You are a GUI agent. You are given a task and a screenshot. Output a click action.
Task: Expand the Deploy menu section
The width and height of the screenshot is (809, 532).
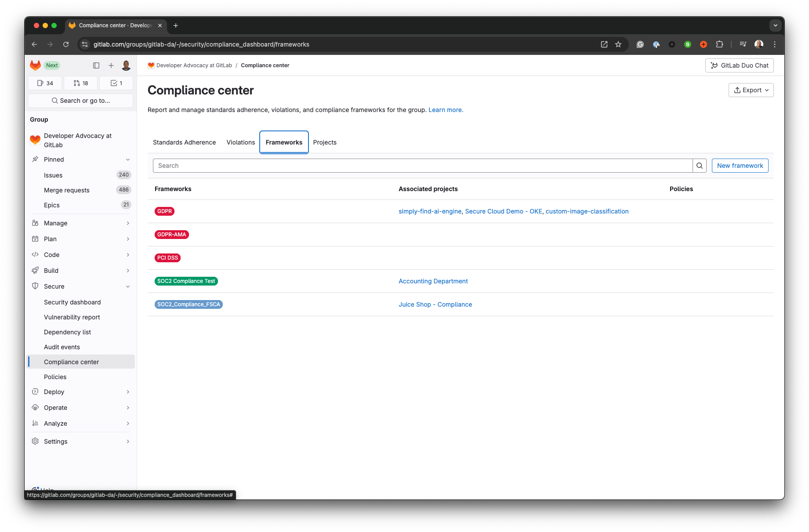[81, 392]
